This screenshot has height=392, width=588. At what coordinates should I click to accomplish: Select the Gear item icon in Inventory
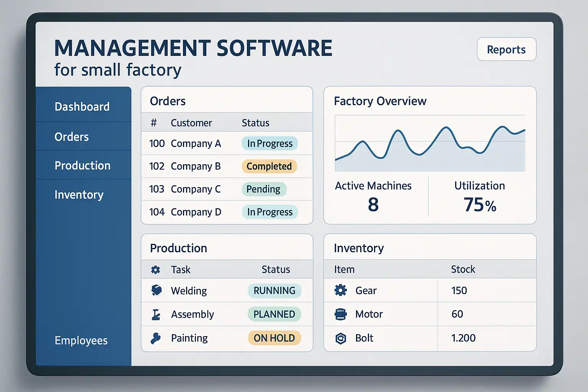click(340, 290)
